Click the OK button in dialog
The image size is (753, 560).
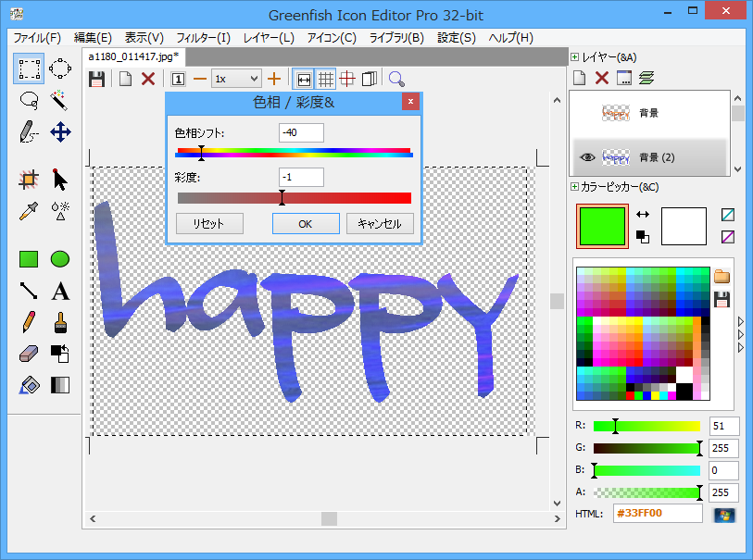(x=306, y=224)
